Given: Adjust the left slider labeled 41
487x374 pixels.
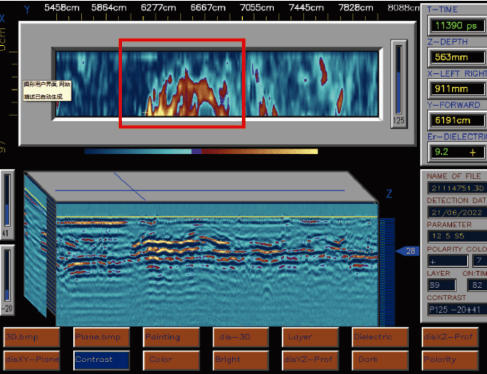Looking at the screenshot, I should (7, 204).
